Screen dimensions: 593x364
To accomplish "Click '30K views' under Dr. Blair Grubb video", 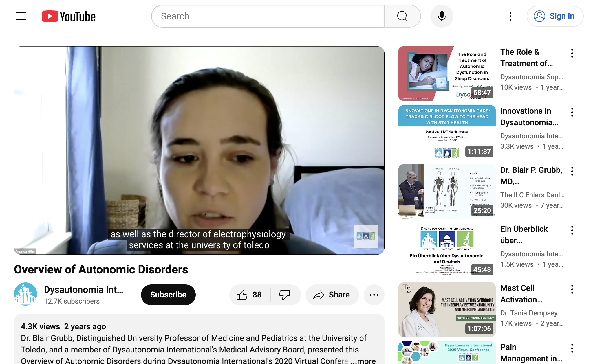I will tap(516, 205).
